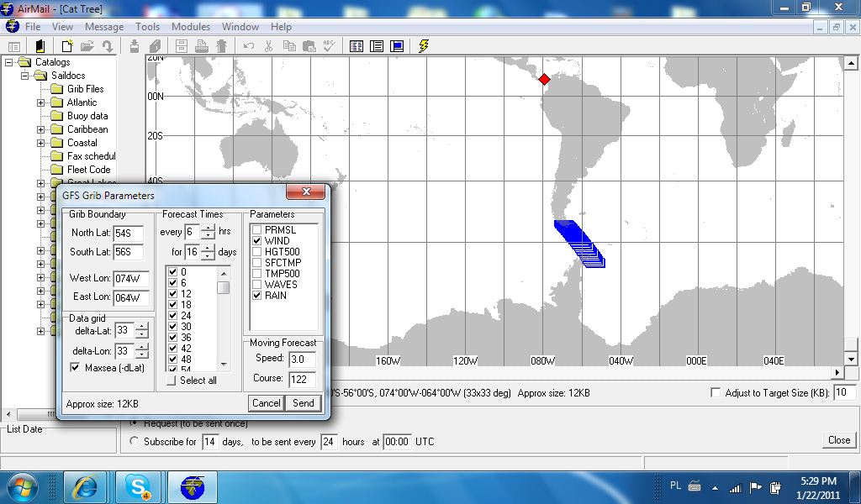Open the Modules menu
Screen dimensions: 861x504
191,27
